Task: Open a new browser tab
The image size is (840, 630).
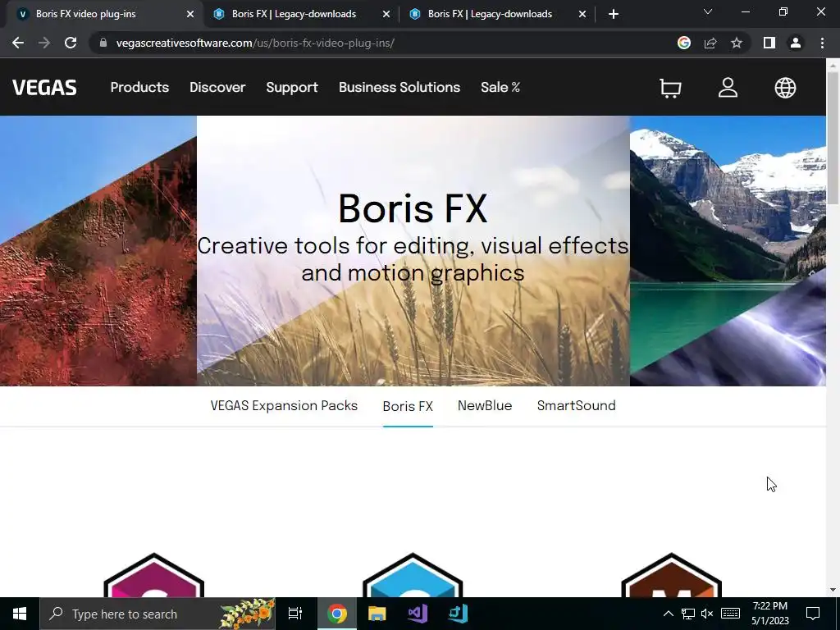Action: [614, 14]
